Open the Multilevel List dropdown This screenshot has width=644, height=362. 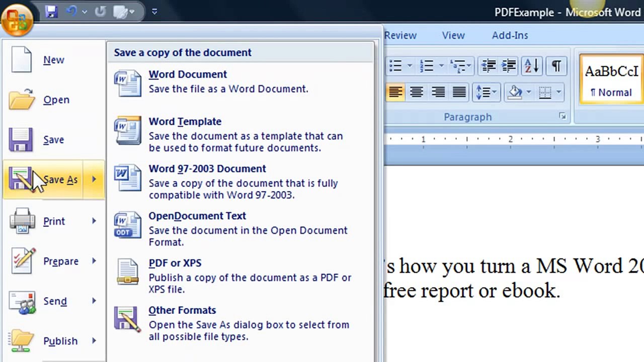(460, 66)
